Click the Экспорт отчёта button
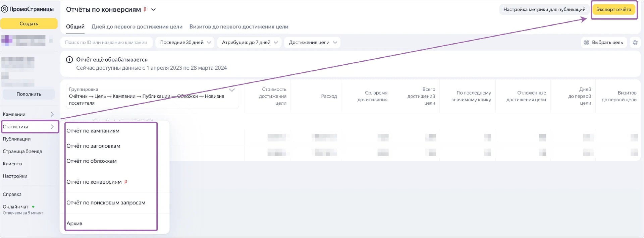Image resolution: width=644 pixels, height=238 pixels. coord(613,9)
